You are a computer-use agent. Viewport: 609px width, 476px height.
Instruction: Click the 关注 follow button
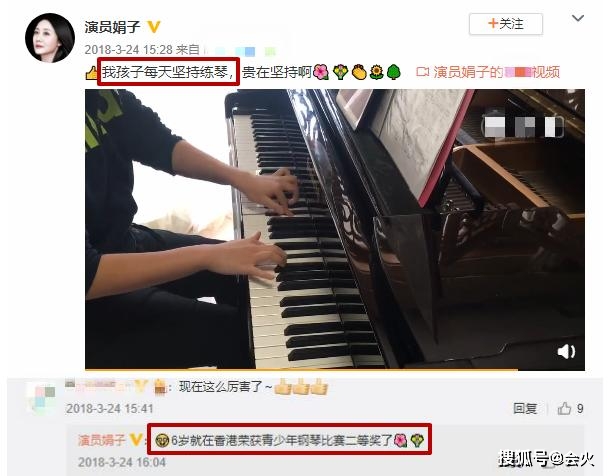click(506, 24)
